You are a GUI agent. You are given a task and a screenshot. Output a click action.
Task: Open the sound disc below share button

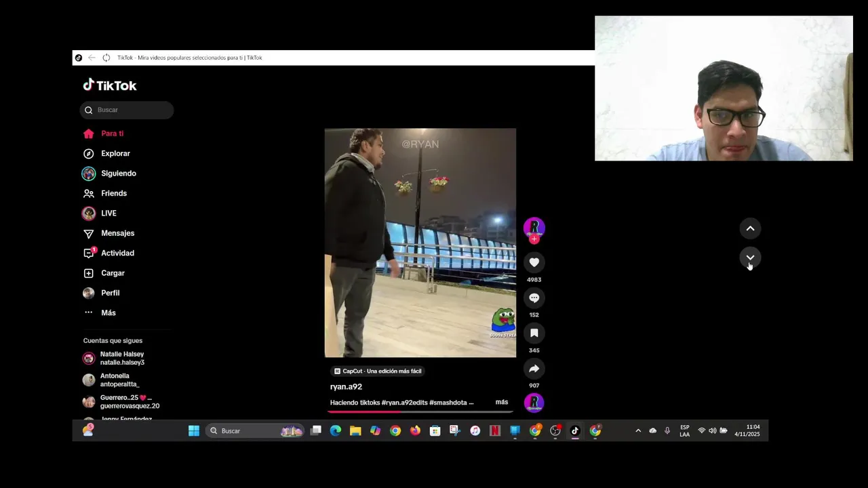point(534,403)
